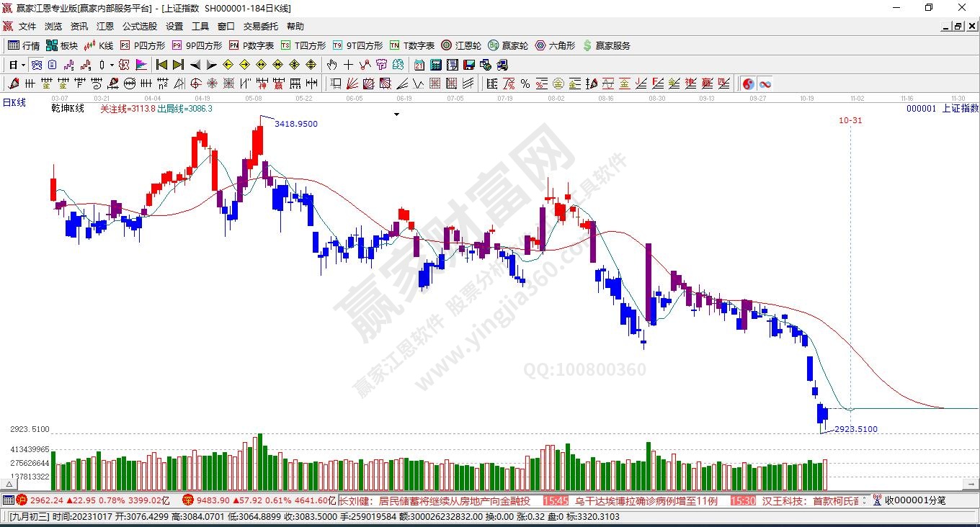
Task: Toggle the highlighted blue chart-view button
Action: 36,65
